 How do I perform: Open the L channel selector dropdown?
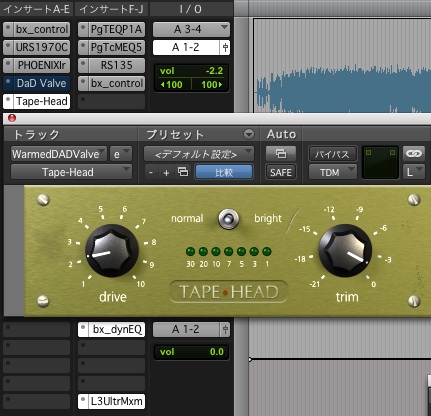pos(414,172)
